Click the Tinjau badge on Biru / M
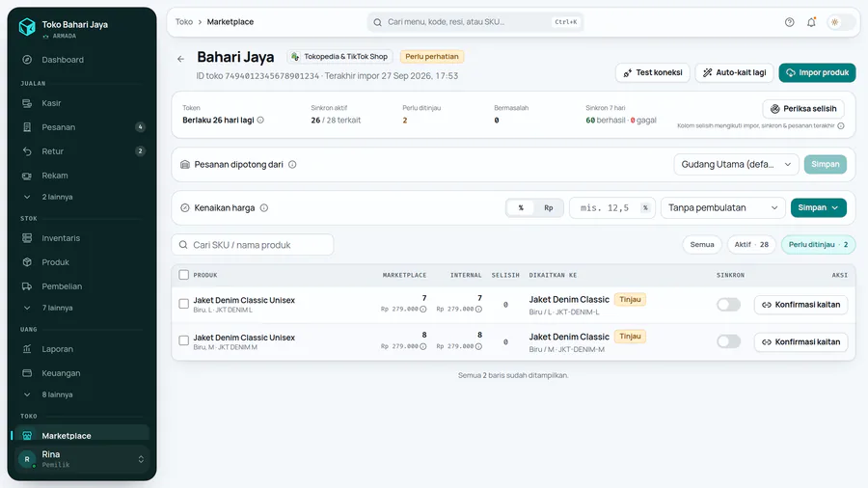 (630, 337)
